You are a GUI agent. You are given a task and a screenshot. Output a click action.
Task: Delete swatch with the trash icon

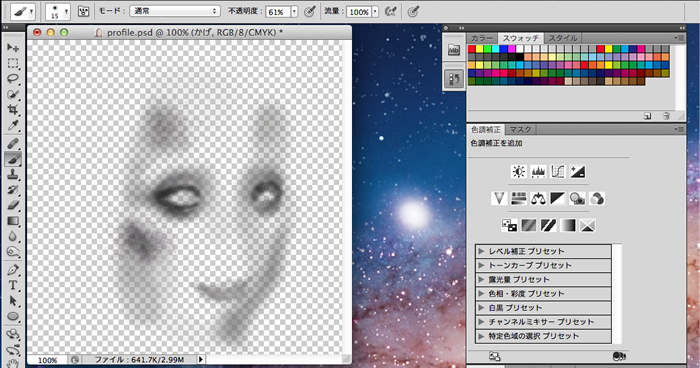pyautogui.click(x=666, y=116)
